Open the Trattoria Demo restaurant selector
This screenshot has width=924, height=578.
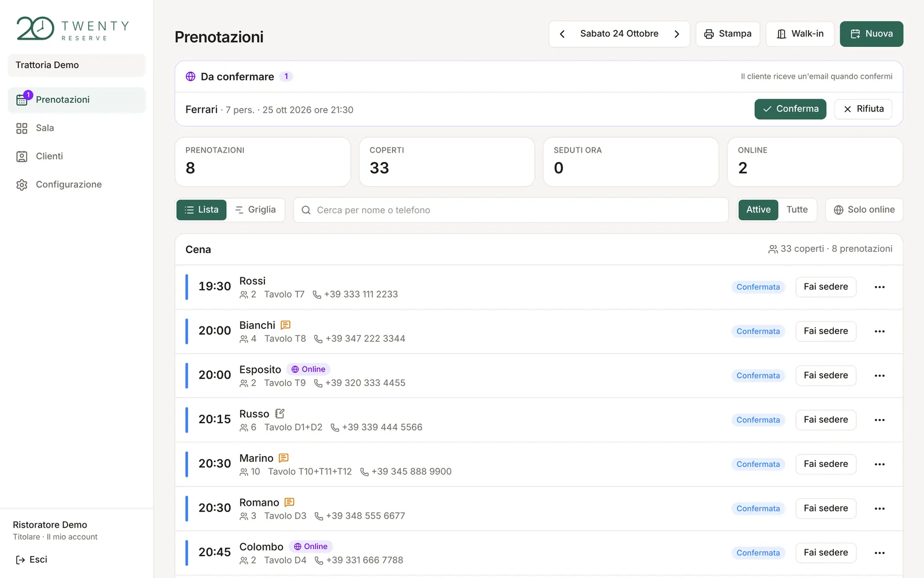(76, 65)
